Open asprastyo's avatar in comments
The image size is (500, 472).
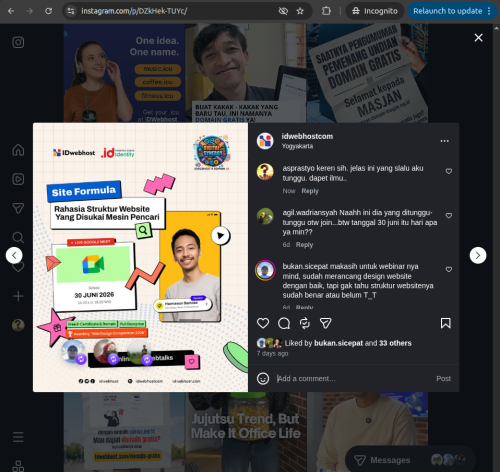(265, 172)
